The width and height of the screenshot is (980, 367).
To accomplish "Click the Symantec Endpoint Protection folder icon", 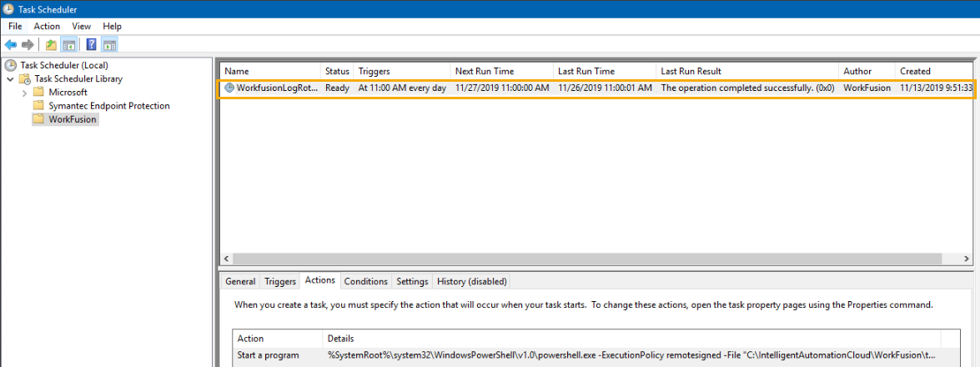I will click(38, 106).
